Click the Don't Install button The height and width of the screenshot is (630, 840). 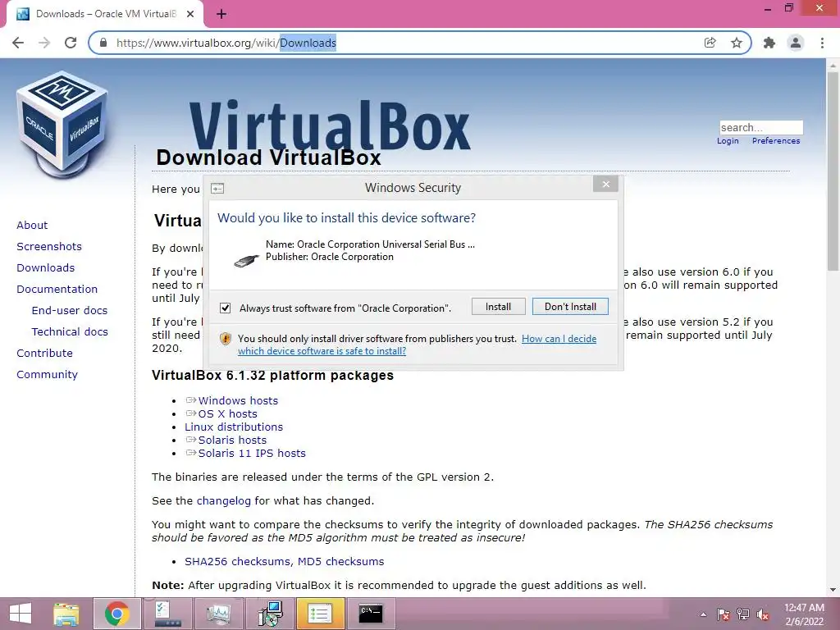click(x=570, y=307)
